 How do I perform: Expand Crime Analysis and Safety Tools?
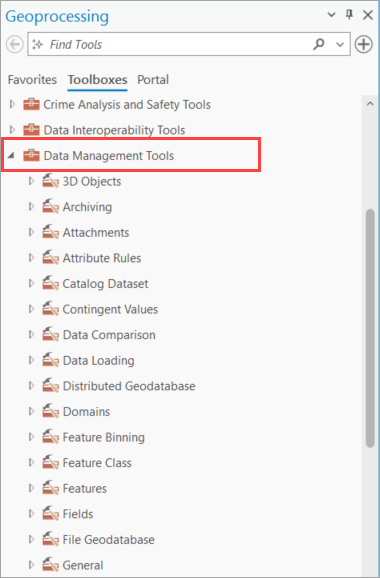click(x=12, y=104)
